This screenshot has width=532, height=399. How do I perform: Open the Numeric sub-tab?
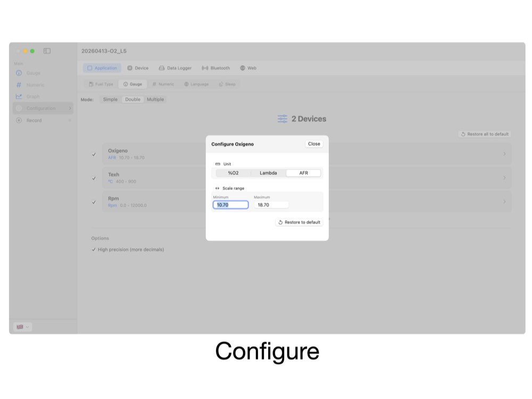[x=163, y=84]
